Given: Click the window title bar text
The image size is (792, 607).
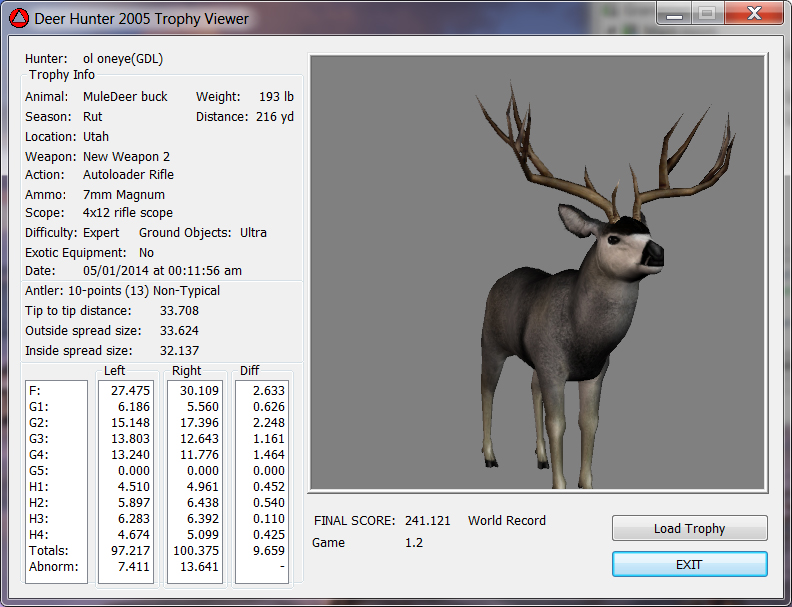Looking at the screenshot, I should (x=142, y=18).
